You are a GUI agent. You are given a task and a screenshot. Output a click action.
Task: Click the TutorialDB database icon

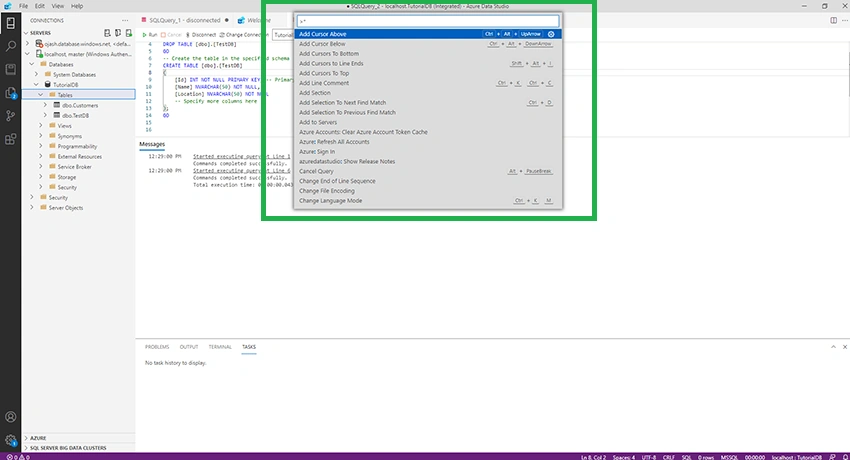(48, 85)
